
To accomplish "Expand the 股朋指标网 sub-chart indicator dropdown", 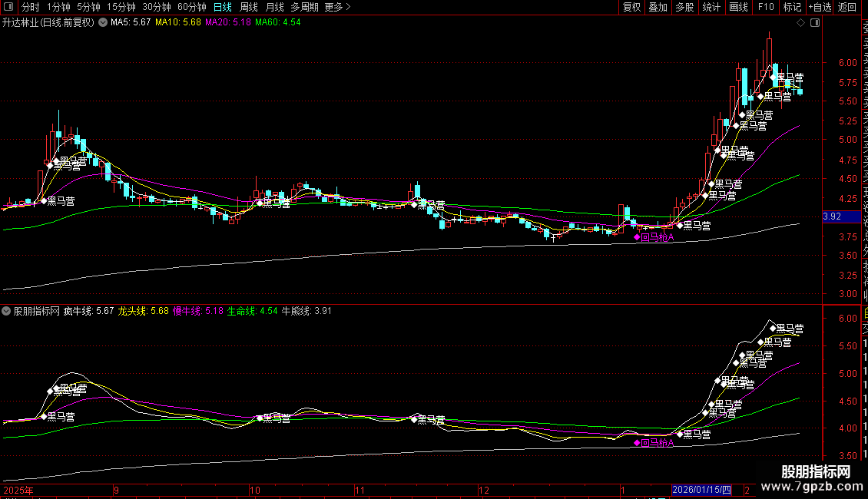I will pos(7,312).
